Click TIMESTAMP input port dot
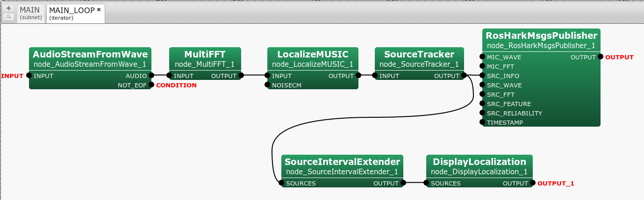 482,122
